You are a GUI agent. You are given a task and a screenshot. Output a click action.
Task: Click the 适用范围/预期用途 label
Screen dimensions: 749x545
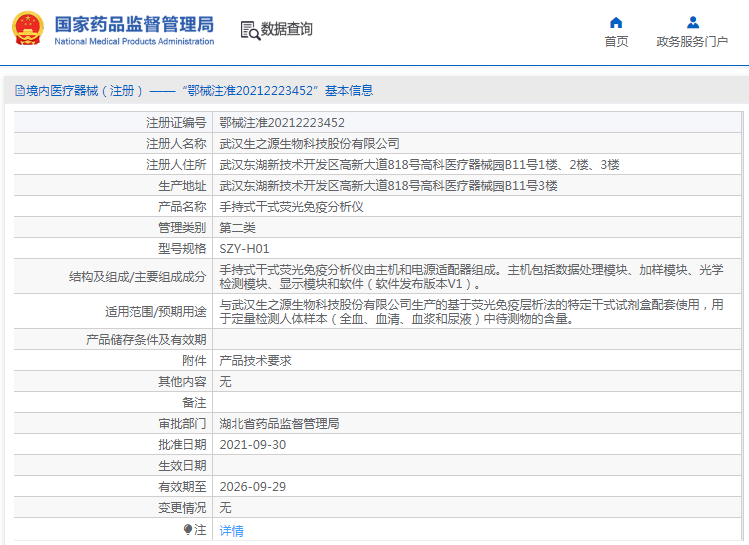click(x=156, y=311)
